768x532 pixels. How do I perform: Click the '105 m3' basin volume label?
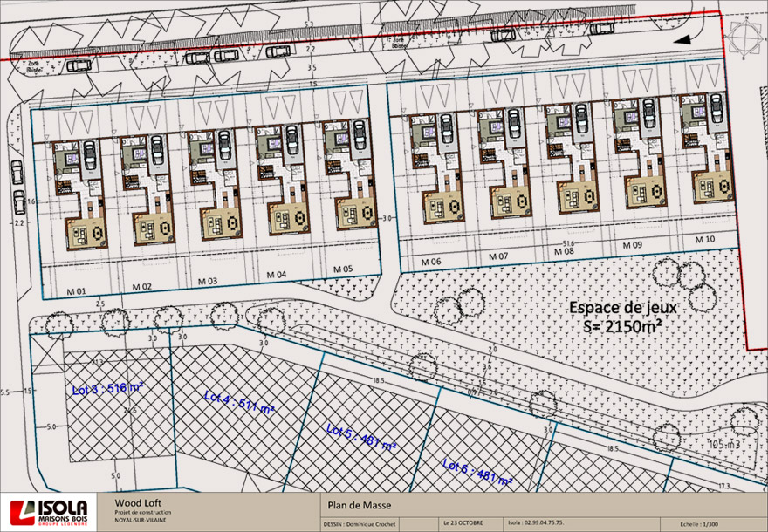(725, 444)
